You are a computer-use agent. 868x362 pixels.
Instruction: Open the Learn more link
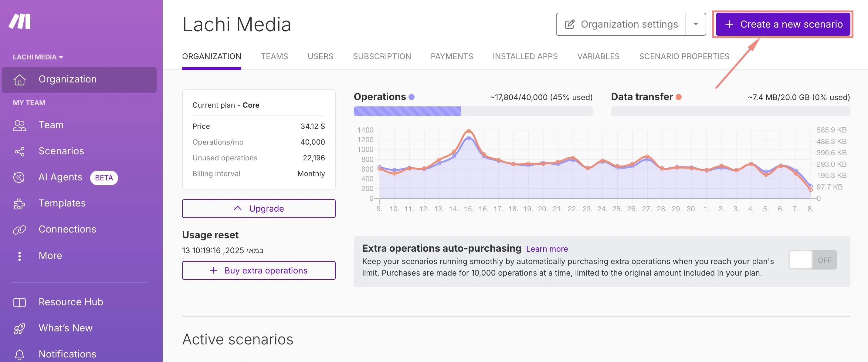[547, 249]
